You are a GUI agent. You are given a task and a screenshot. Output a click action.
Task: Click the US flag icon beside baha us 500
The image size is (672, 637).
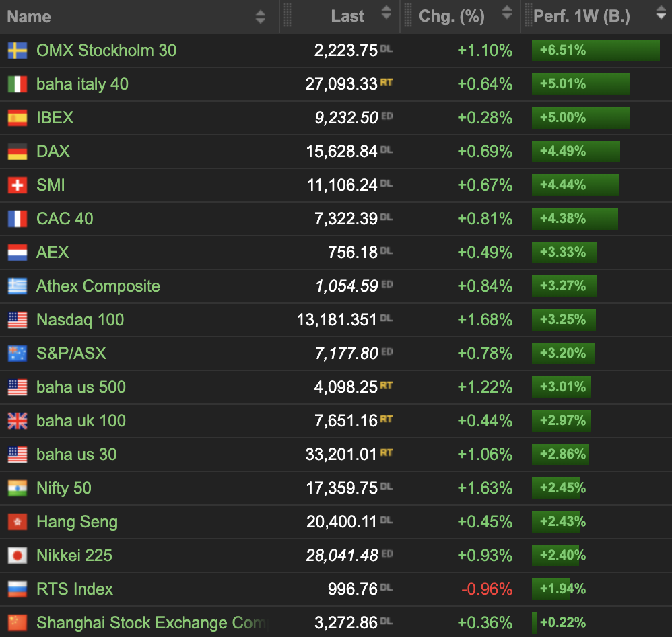18,387
